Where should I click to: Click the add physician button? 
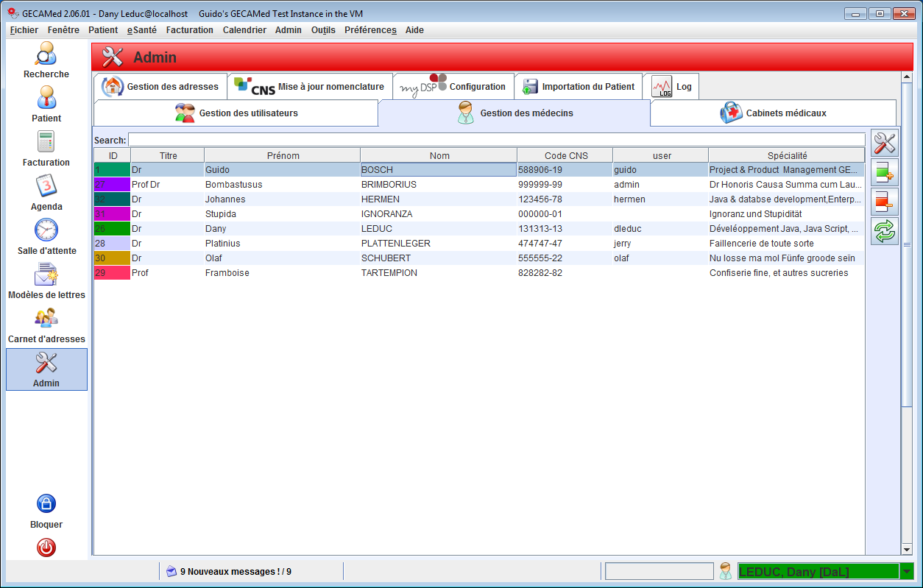click(x=885, y=173)
